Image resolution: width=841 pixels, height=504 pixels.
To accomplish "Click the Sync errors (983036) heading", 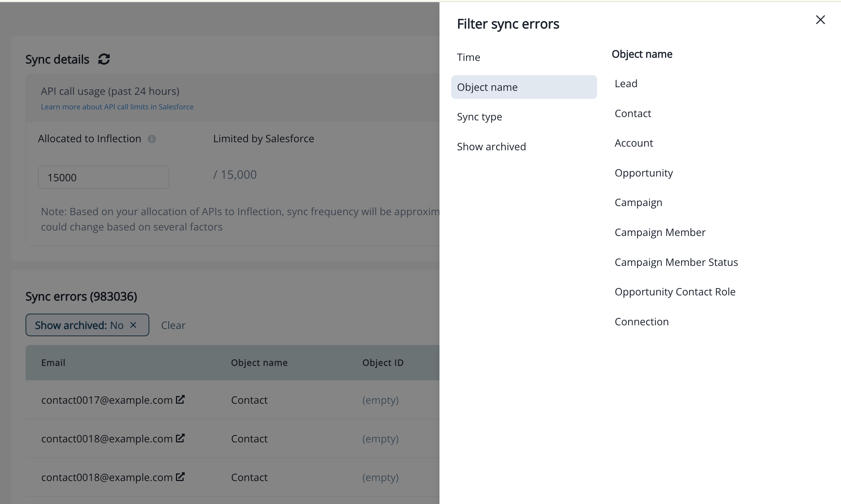I will point(81,296).
